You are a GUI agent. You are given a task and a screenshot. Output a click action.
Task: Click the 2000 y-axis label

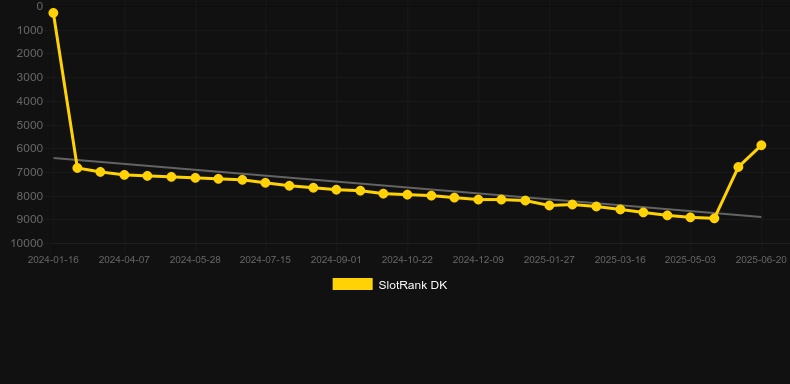31,53
